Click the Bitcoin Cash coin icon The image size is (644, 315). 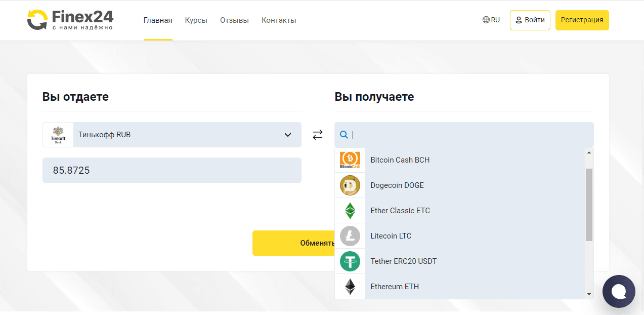350,160
